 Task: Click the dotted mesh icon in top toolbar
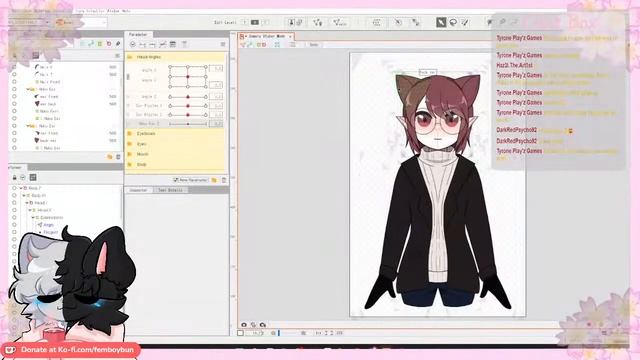pyautogui.click(x=376, y=22)
